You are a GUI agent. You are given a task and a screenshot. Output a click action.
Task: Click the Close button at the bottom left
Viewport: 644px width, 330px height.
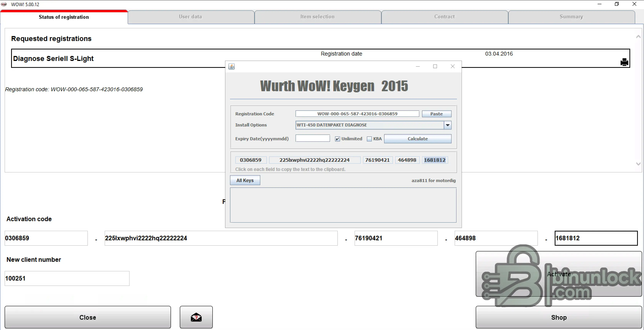[88, 317]
